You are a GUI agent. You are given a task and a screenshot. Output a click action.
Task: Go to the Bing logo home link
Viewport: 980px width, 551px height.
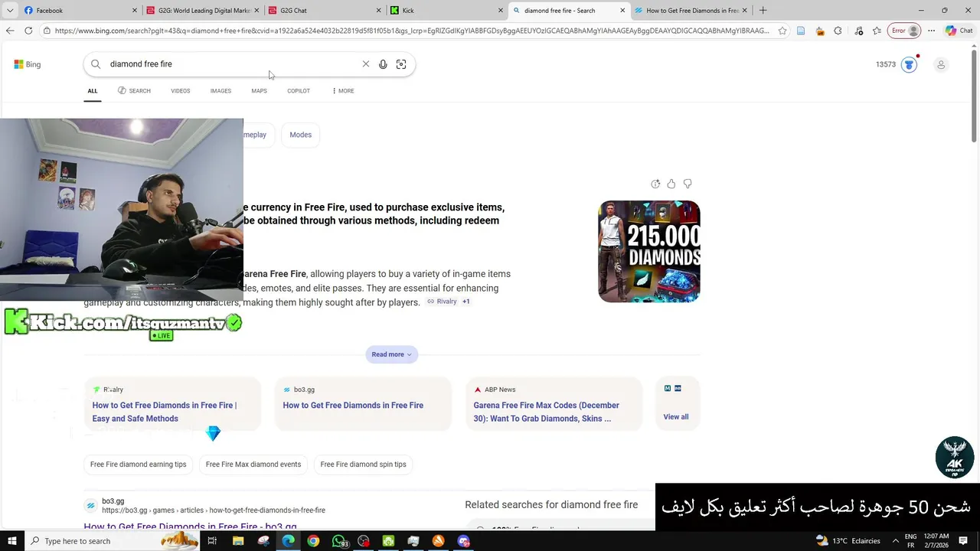[28, 64]
